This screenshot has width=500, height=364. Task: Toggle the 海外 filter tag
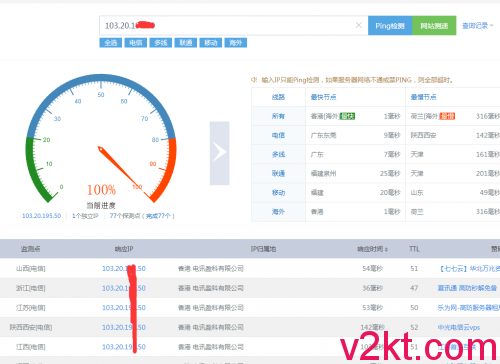click(x=236, y=43)
